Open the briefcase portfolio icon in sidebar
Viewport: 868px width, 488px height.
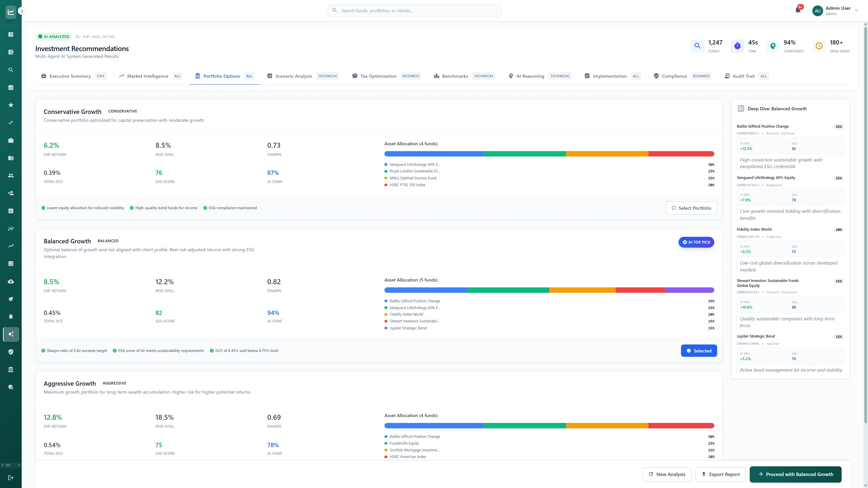coord(11,140)
